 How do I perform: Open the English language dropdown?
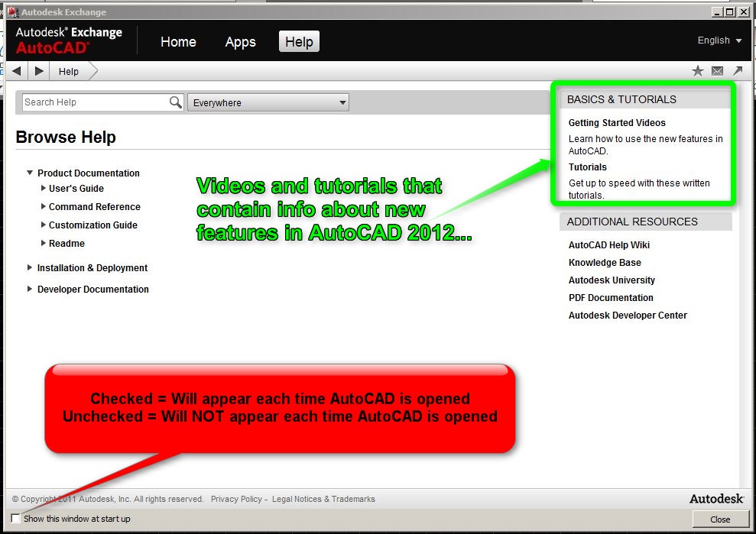719,40
